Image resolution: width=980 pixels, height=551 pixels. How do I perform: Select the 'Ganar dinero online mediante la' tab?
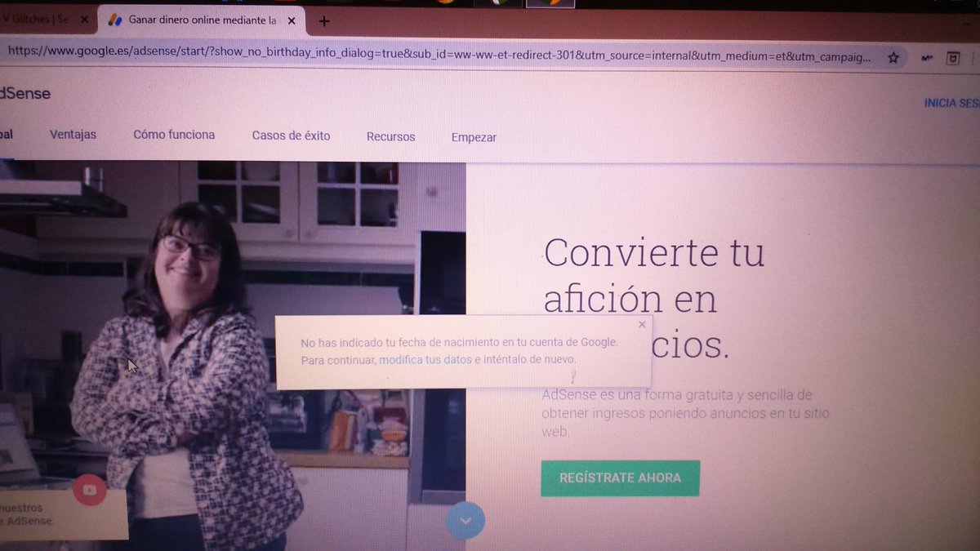pyautogui.click(x=200, y=19)
